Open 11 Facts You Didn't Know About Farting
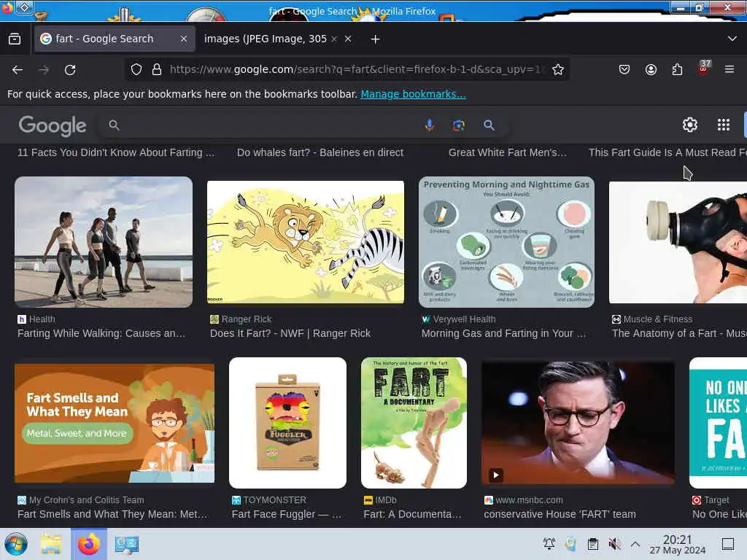The image size is (747, 560). pyautogui.click(x=116, y=152)
